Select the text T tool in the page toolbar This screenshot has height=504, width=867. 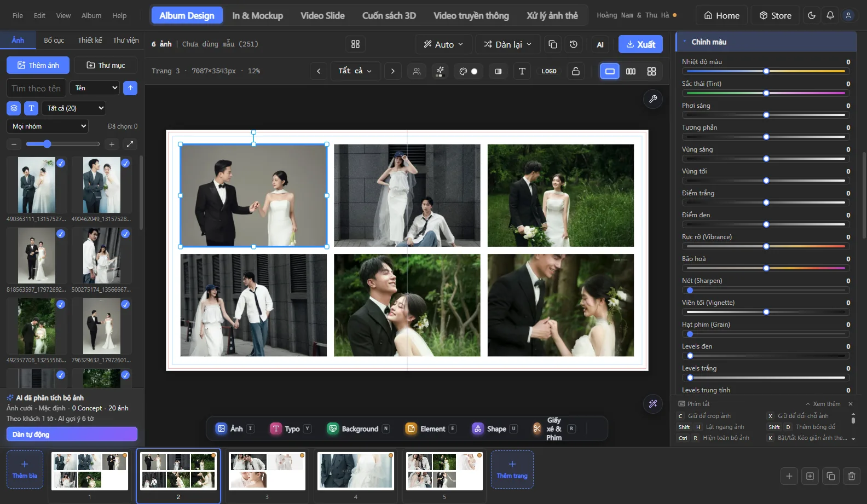[x=522, y=71]
